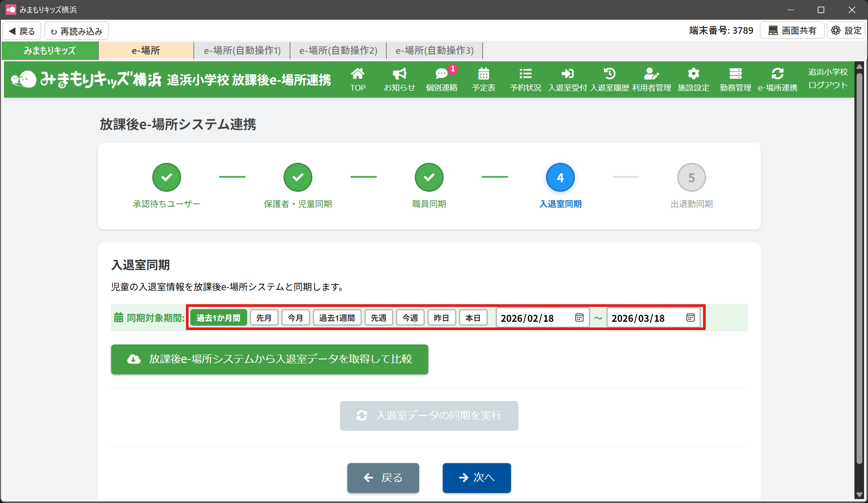Select the 過去1週間 period option
The image size is (868, 503).
click(x=337, y=318)
